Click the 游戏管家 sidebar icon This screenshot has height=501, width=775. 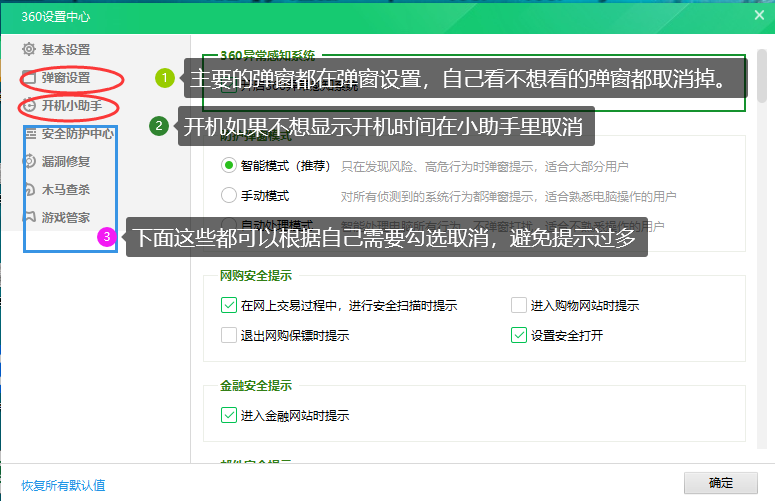[29, 217]
